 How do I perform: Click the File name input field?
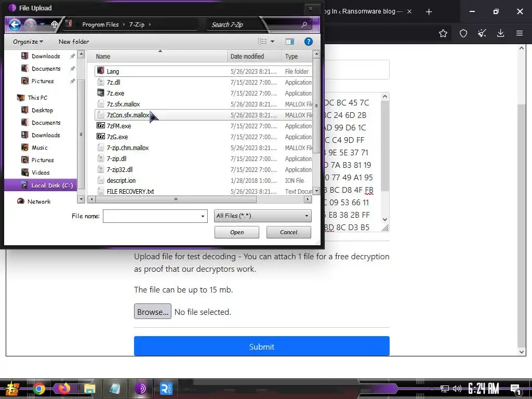click(x=151, y=216)
